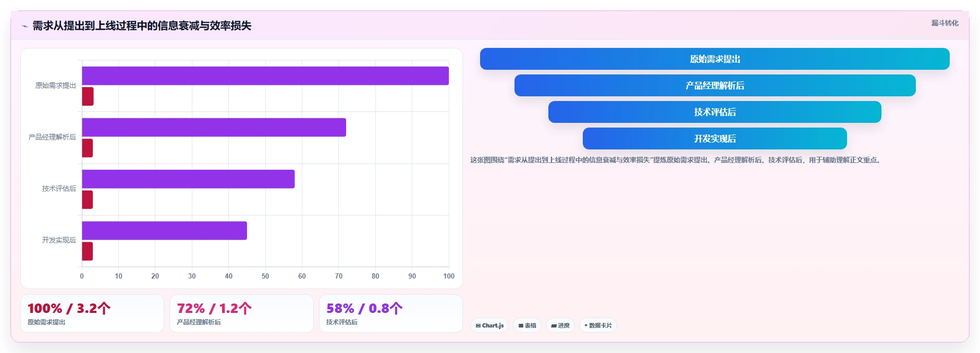
Task: Click the small icon before the card title
Action: click(24, 26)
